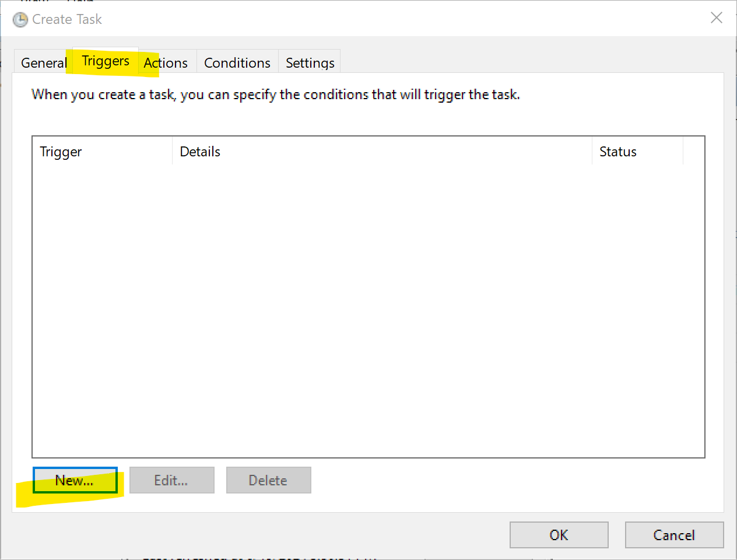Click the New... trigger button

point(75,480)
